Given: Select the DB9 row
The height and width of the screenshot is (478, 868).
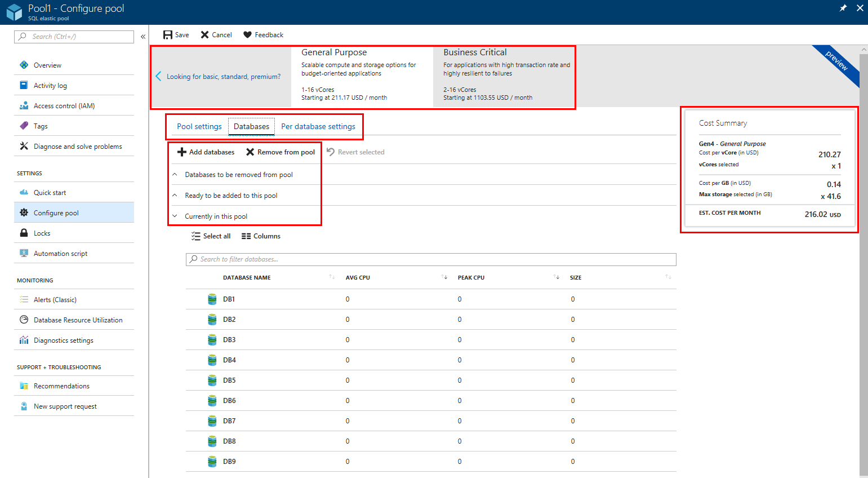Looking at the screenshot, I should (x=431, y=462).
